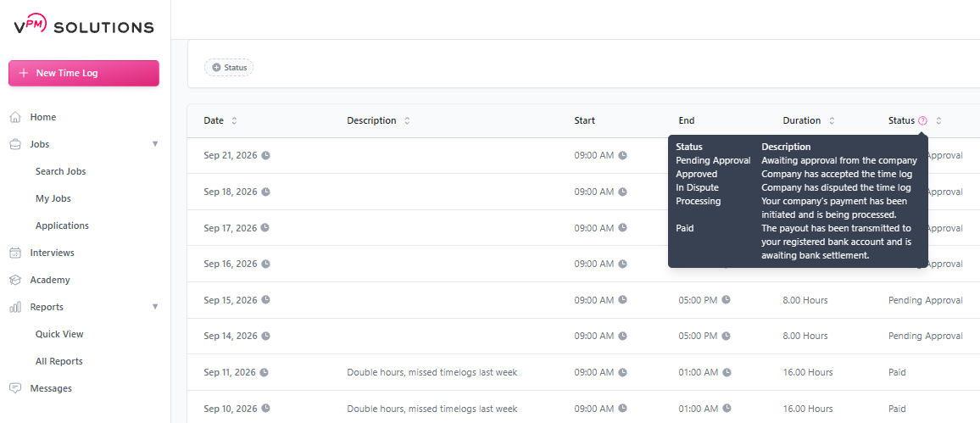Click the Paid status for Sep 11
The width and height of the screenshot is (980, 423).
(x=897, y=372)
